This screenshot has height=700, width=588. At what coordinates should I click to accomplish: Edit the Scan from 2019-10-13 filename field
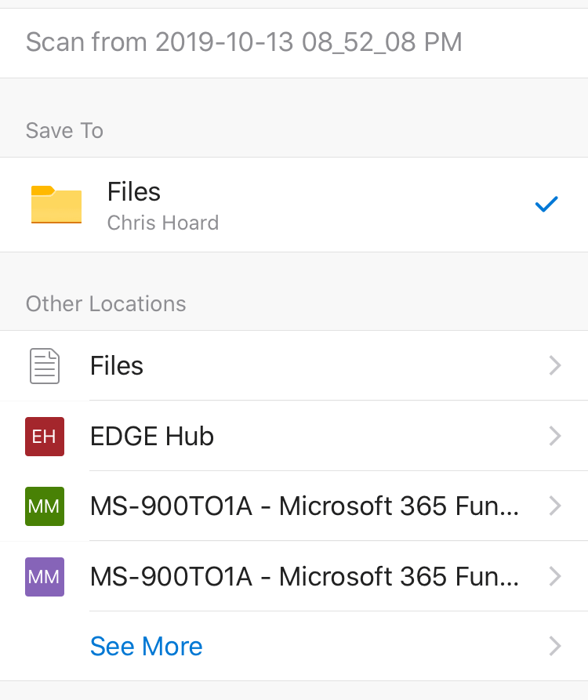pos(244,42)
